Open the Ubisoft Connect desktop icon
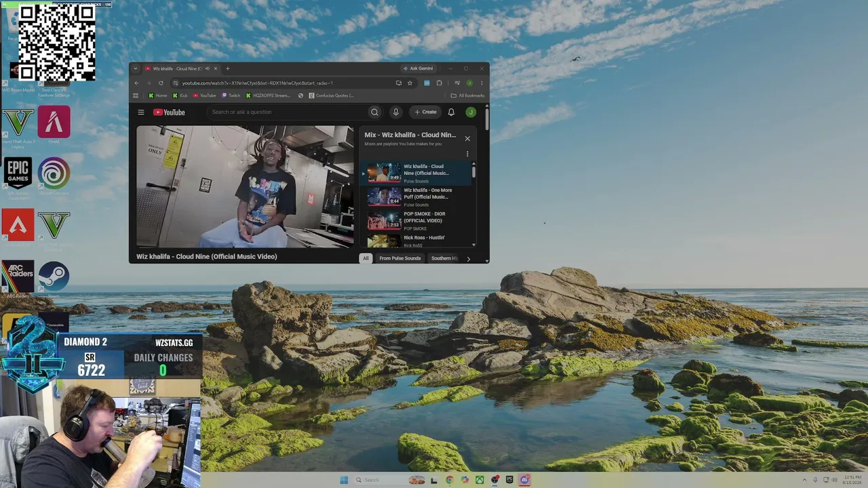 (x=54, y=178)
